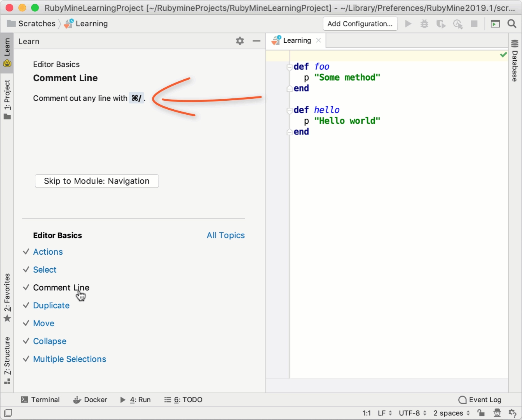Click the status bar help icon
522x420 pixels.
[x=512, y=413]
